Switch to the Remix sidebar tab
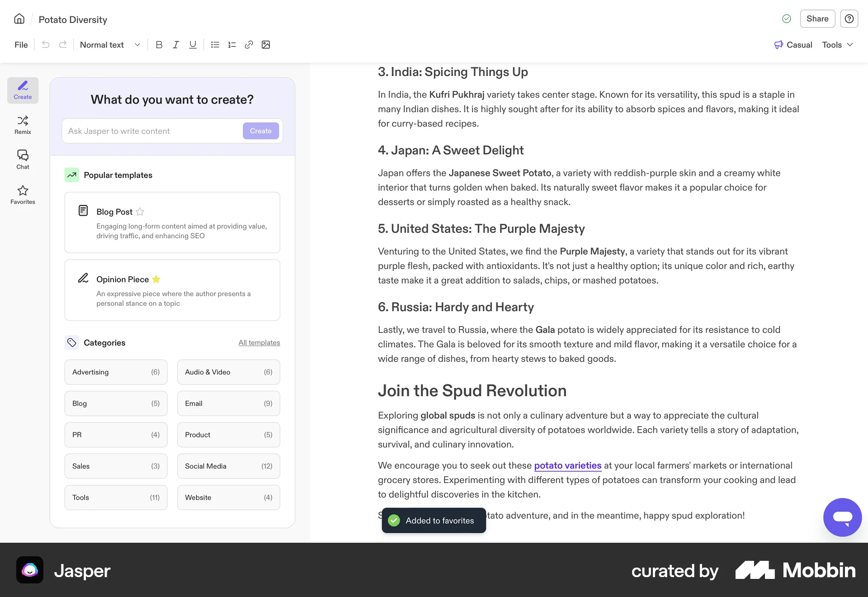 click(23, 124)
